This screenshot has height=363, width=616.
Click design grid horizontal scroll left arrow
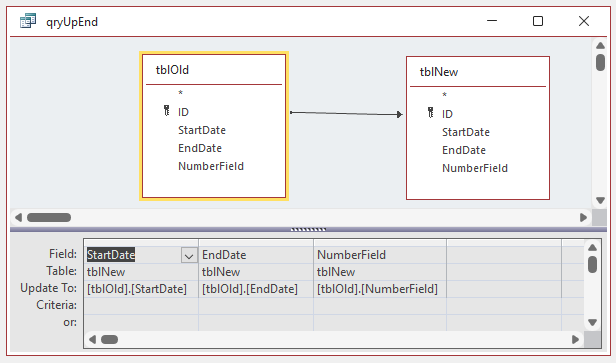(92, 339)
